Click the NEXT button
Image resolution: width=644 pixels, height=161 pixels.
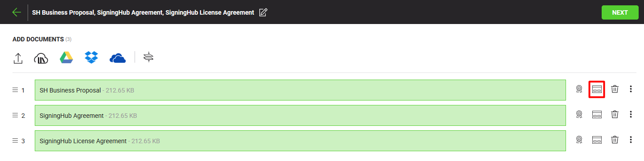620,12
